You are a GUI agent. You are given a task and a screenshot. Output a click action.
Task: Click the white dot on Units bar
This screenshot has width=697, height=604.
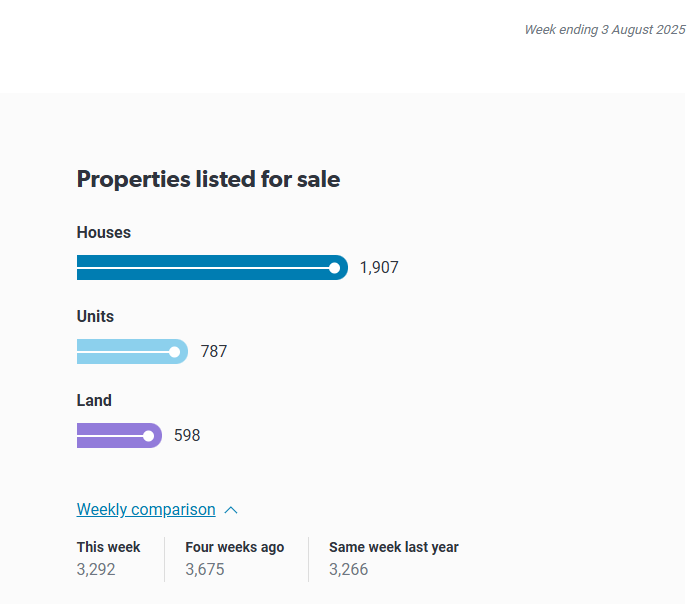(x=175, y=352)
